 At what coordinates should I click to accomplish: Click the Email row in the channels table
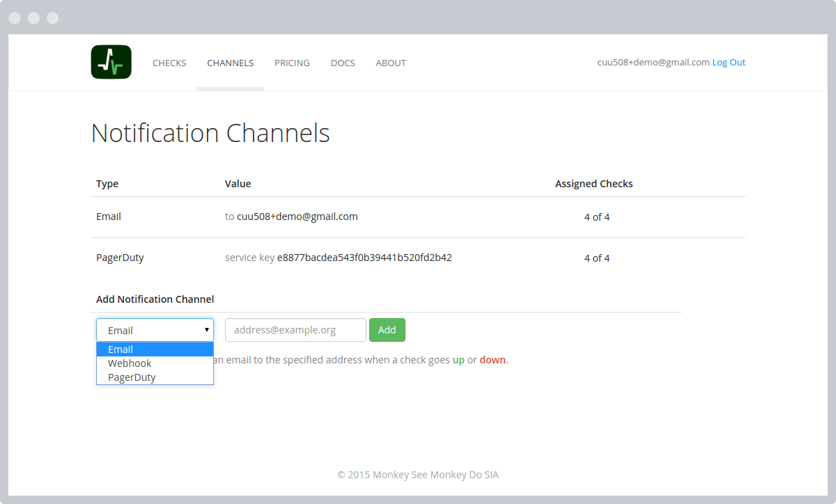(x=418, y=217)
